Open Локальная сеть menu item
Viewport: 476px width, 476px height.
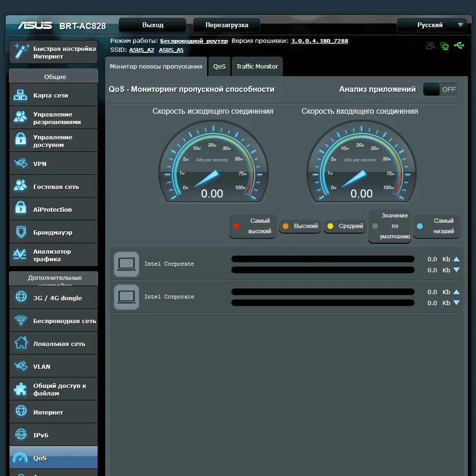pyautogui.click(x=54, y=343)
